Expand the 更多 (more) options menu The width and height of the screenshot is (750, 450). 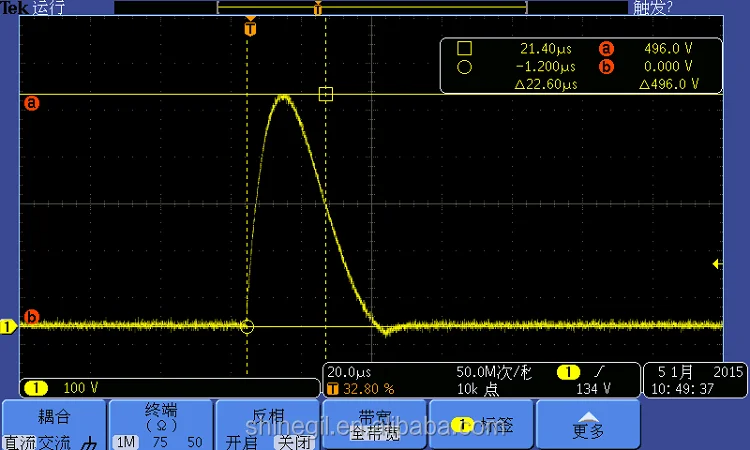(x=588, y=425)
